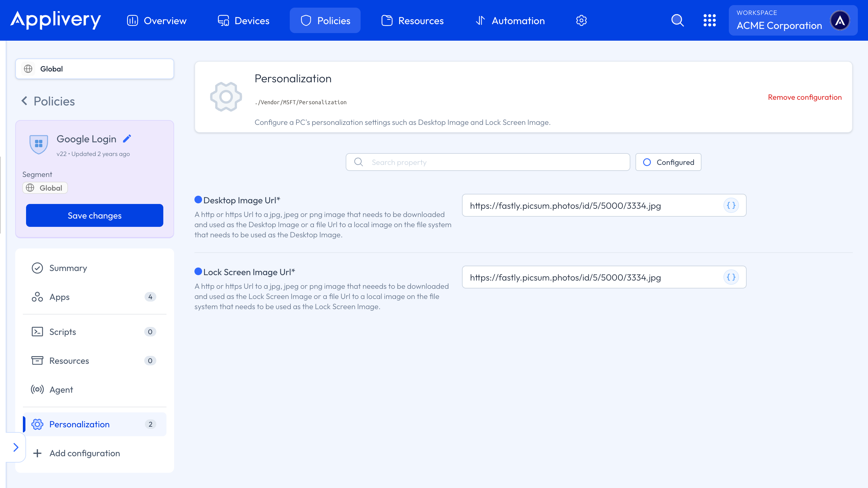
Task: Go back using the Policies chevron
Action: 24,101
